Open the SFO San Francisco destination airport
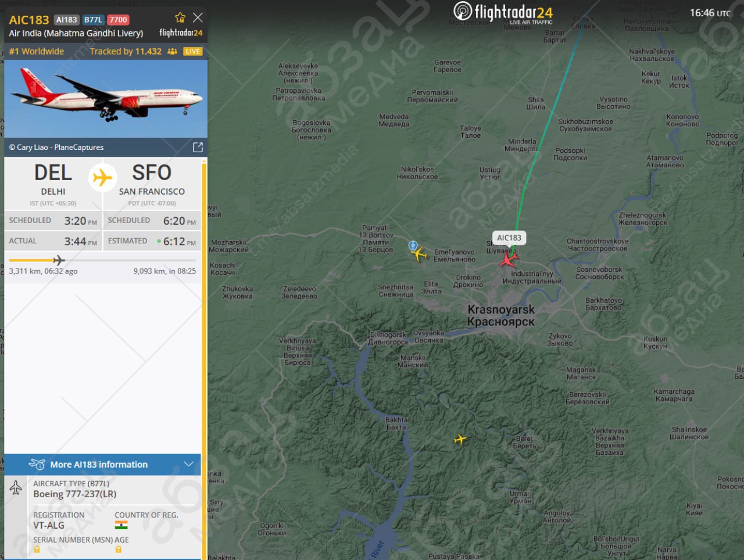 tap(152, 179)
